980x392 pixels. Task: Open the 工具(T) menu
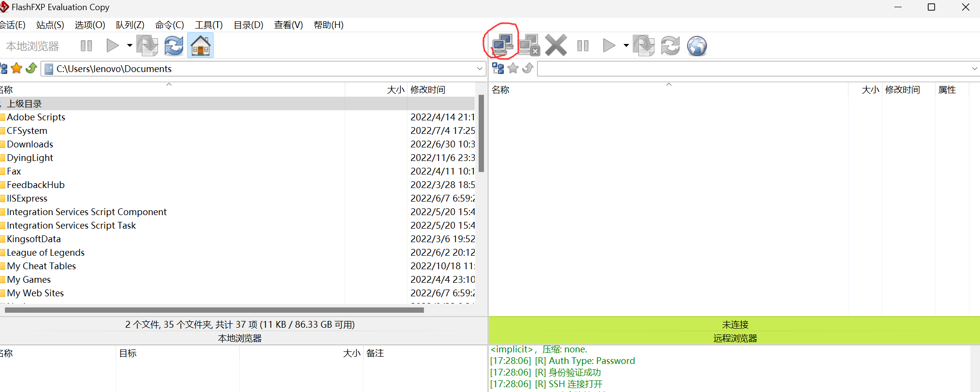tap(209, 25)
